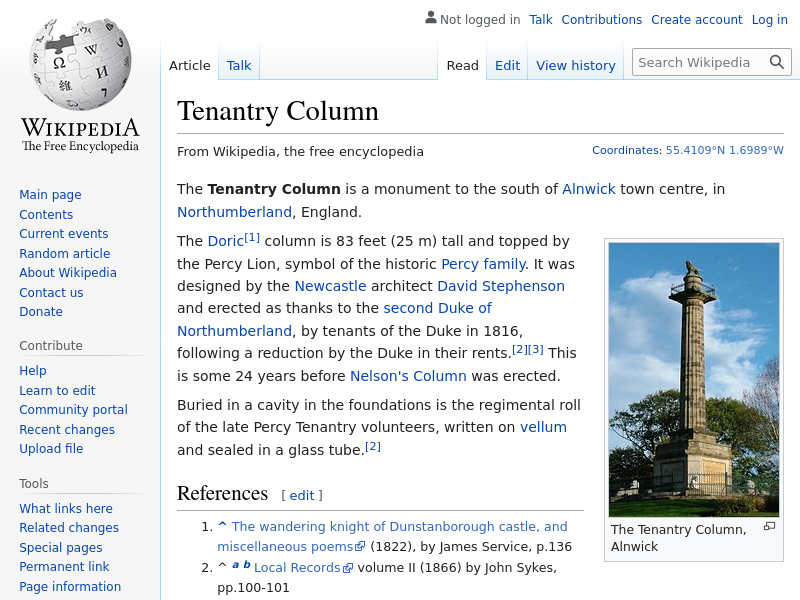Select the Edit tab
The height and width of the screenshot is (600, 800).
point(507,65)
